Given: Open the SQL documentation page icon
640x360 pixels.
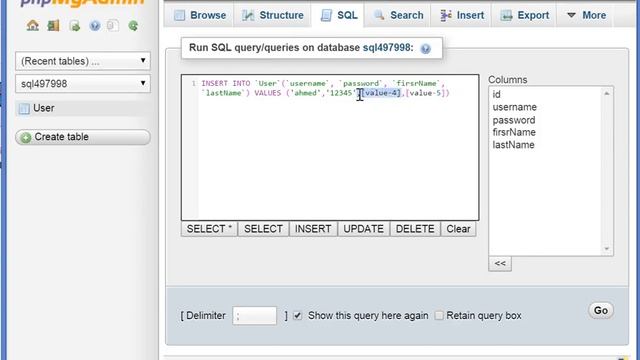Looking at the screenshot, I should [x=113, y=26].
